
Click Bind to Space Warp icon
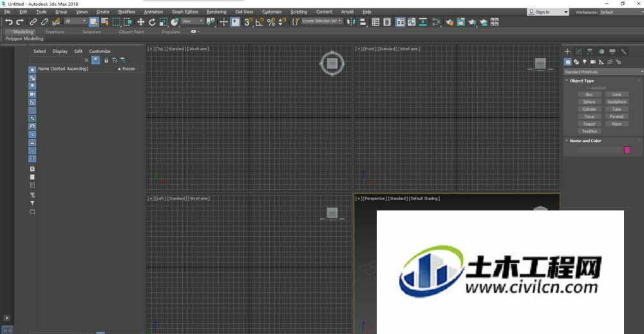click(56, 22)
